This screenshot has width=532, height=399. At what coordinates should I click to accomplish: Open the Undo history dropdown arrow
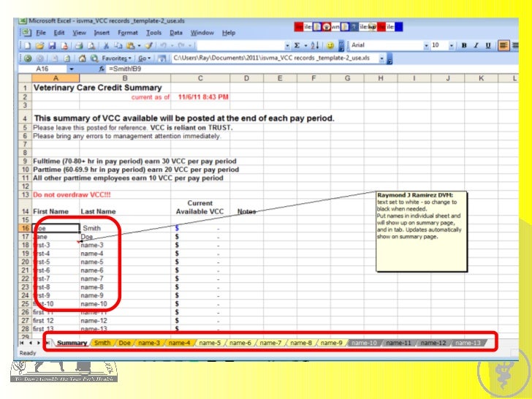click(x=172, y=46)
